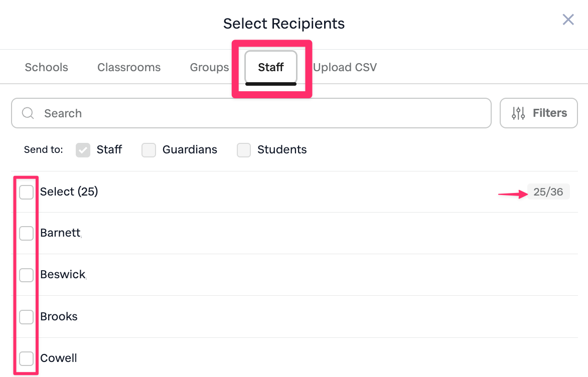
Task: Click the 25/36 selection count badge
Action: point(548,192)
